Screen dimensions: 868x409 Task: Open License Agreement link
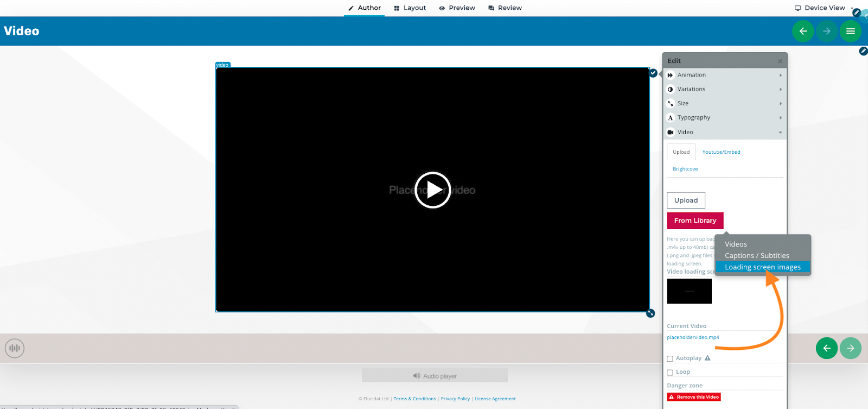tap(495, 399)
